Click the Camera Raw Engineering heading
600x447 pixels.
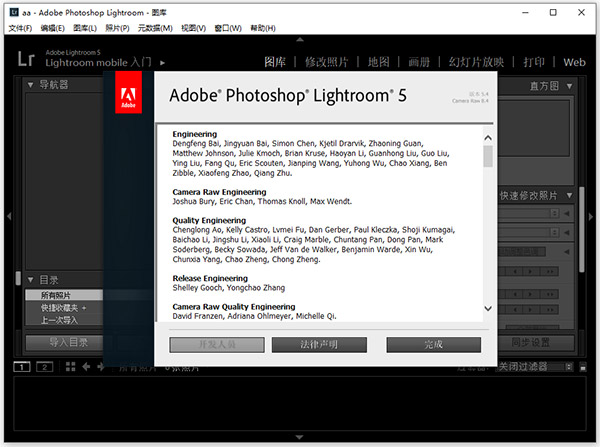(219, 192)
